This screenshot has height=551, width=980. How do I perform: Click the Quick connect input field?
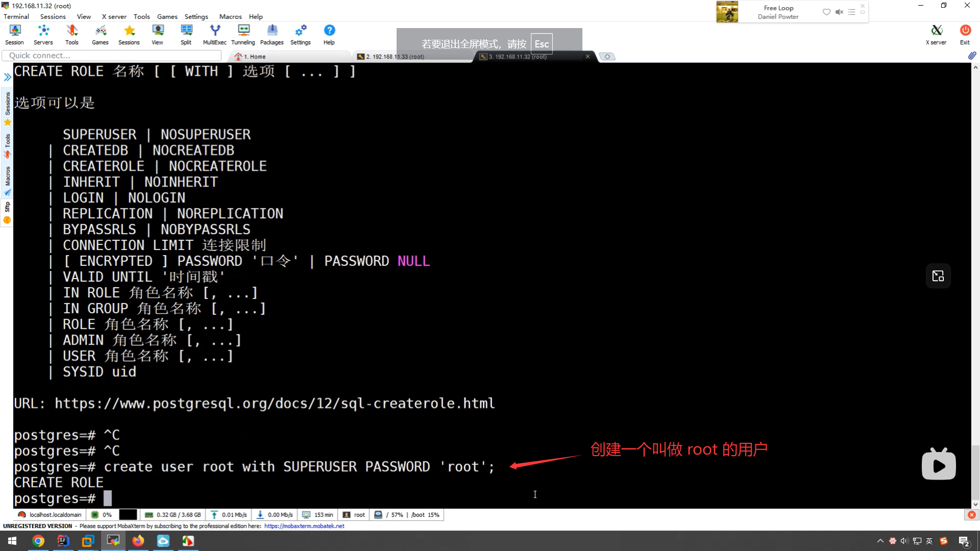pyautogui.click(x=112, y=56)
